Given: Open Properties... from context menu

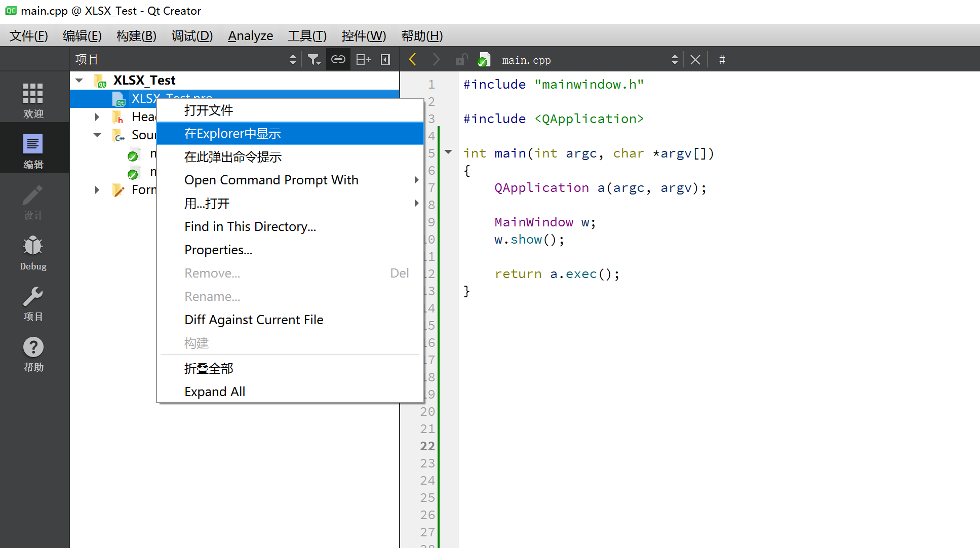Looking at the screenshot, I should coord(290,250).
